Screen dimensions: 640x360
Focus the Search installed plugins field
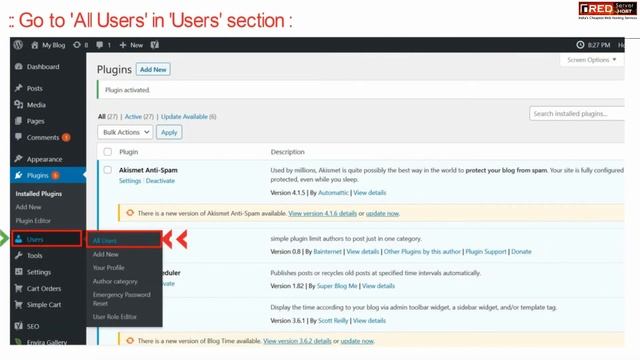[577, 113]
